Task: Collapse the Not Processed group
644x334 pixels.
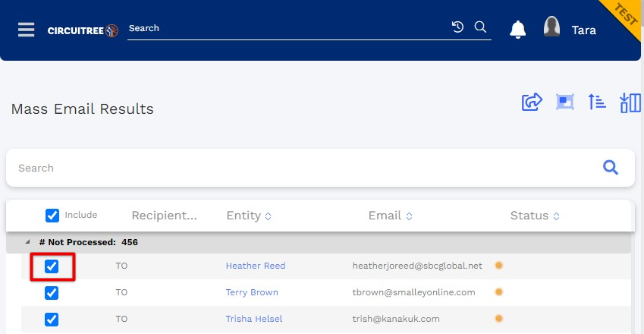Action: coord(27,242)
